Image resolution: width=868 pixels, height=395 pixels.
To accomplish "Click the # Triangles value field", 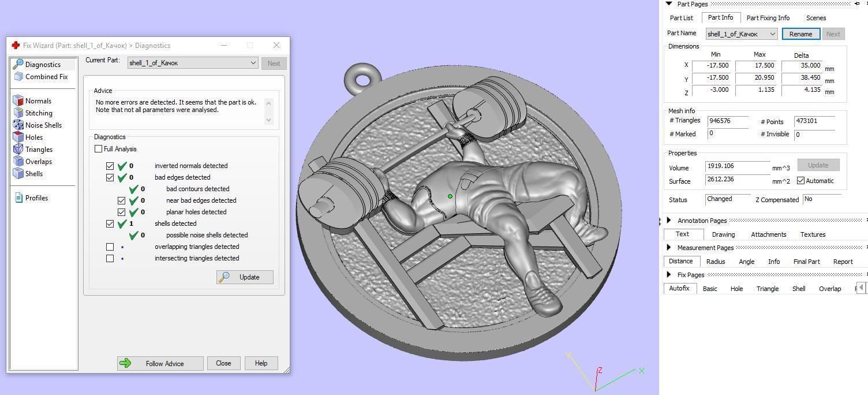I will tap(727, 121).
